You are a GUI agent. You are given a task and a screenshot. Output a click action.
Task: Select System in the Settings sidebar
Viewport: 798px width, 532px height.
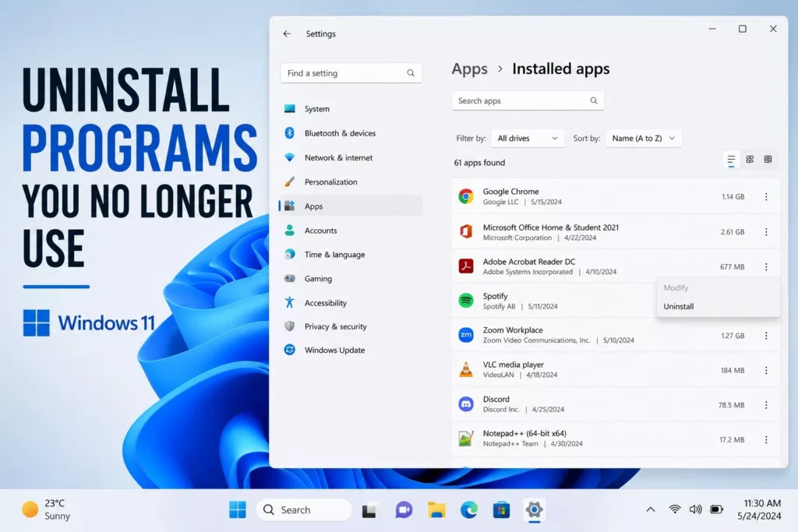pyautogui.click(x=351, y=109)
